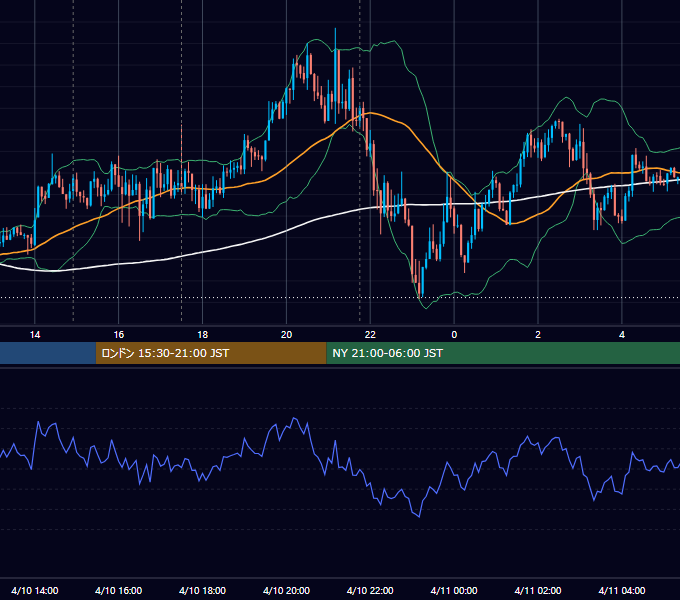Click the 4/10 18:00 time label
The image size is (680, 600).
point(203,590)
